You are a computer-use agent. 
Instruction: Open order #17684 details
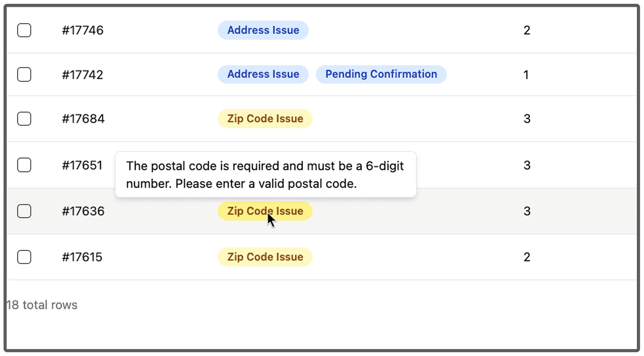pyautogui.click(x=83, y=119)
